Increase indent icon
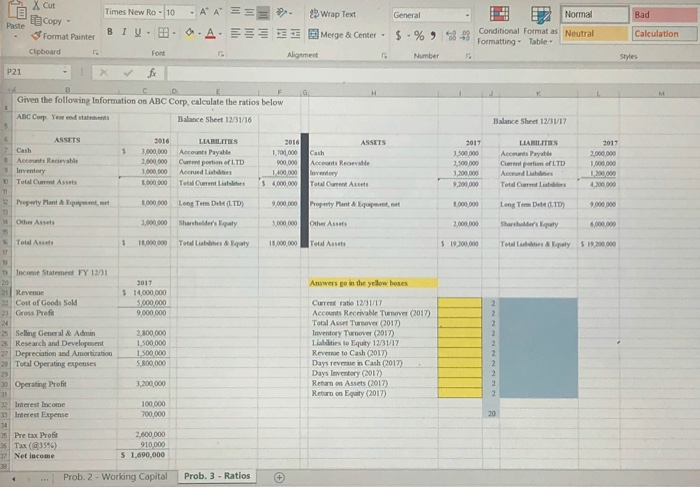The width and height of the screenshot is (700, 488). (295, 33)
